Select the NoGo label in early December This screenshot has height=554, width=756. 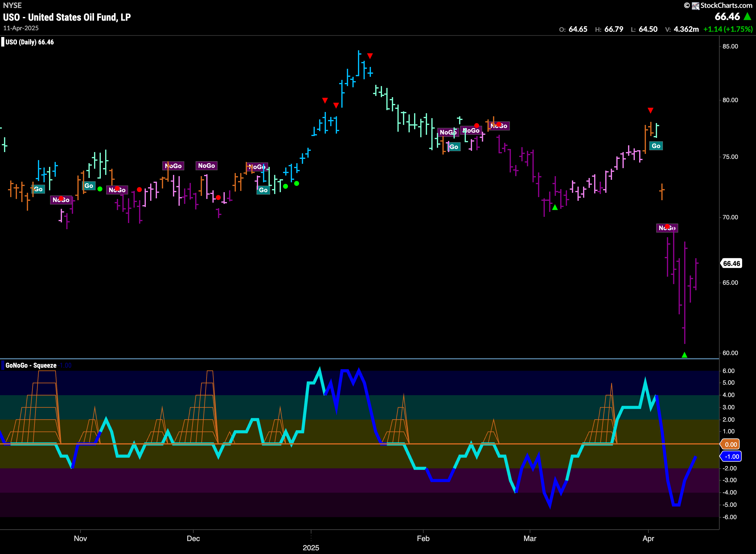coord(207,166)
